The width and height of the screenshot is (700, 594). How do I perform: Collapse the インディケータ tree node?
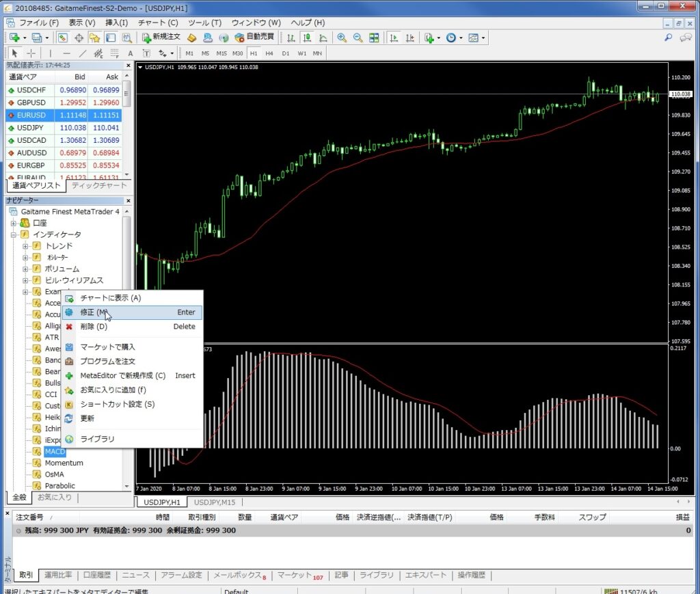pyautogui.click(x=14, y=234)
